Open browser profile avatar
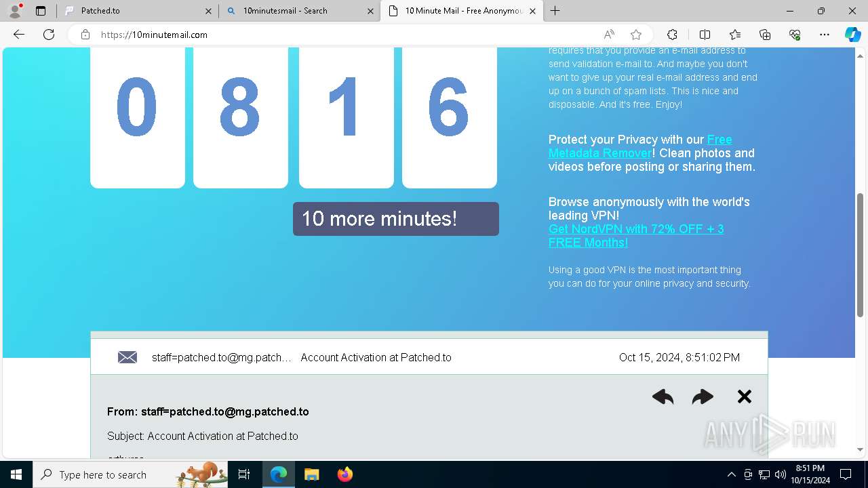This screenshot has height=488, width=868. 15,11
